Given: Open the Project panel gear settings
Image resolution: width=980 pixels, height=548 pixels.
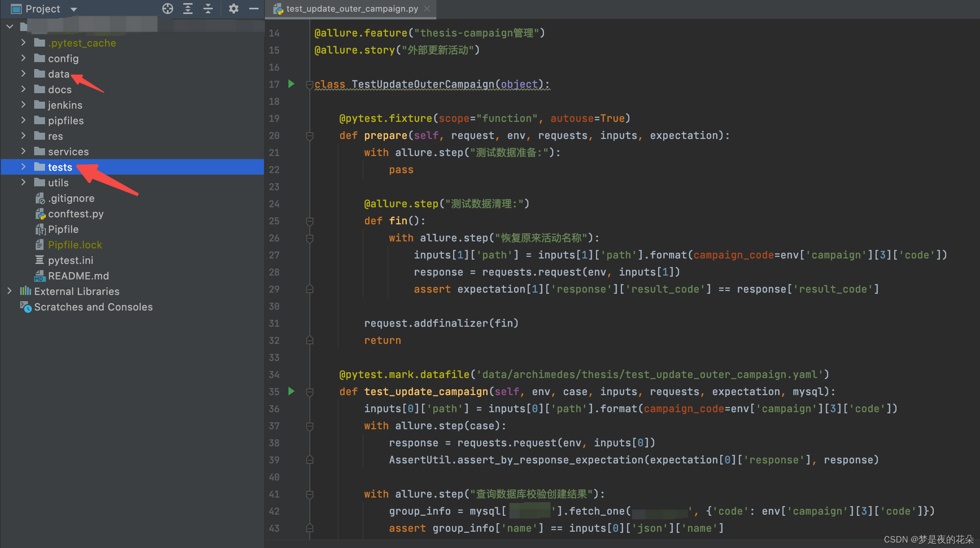Looking at the screenshot, I should pyautogui.click(x=233, y=9).
